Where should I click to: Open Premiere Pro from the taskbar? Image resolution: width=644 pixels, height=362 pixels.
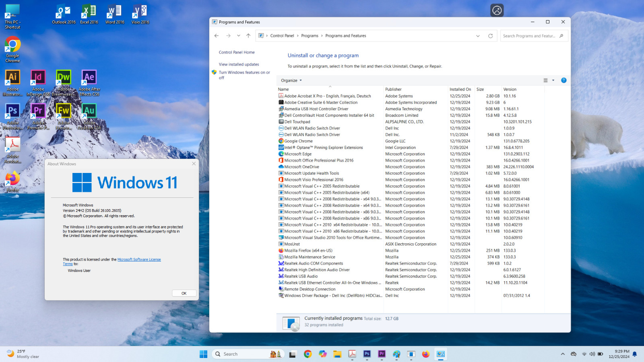tap(382, 354)
